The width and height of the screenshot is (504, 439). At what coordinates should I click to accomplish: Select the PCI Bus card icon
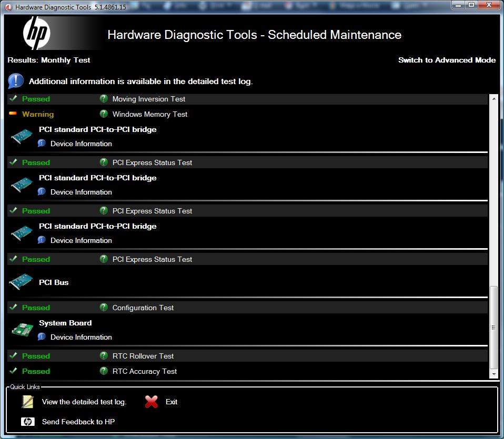pos(22,282)
